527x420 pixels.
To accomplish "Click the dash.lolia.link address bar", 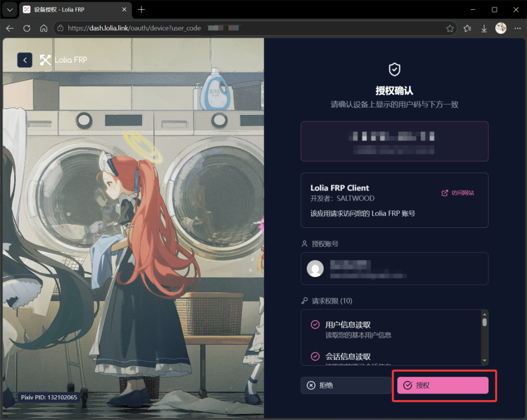I will coord(255,28).
